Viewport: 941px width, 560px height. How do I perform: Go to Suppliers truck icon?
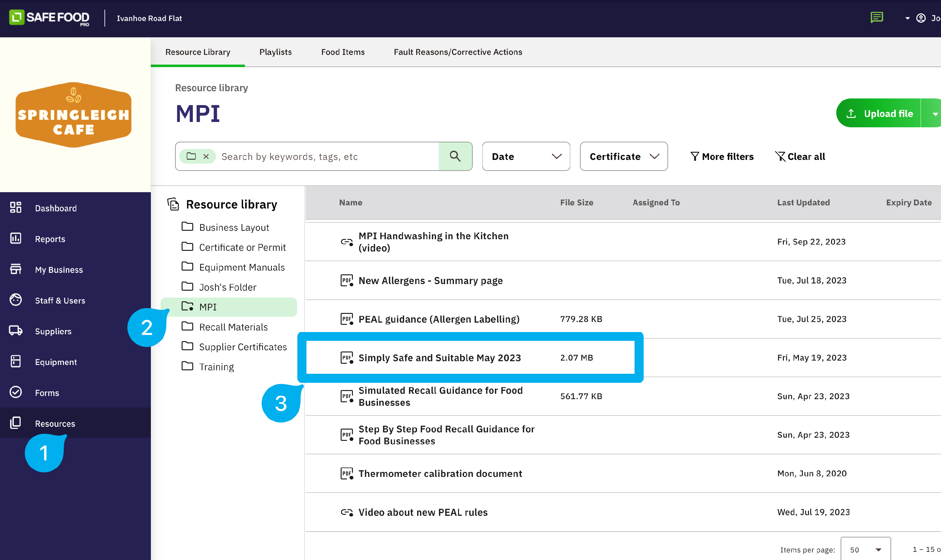pyautogui.click(x=15, y=330)
